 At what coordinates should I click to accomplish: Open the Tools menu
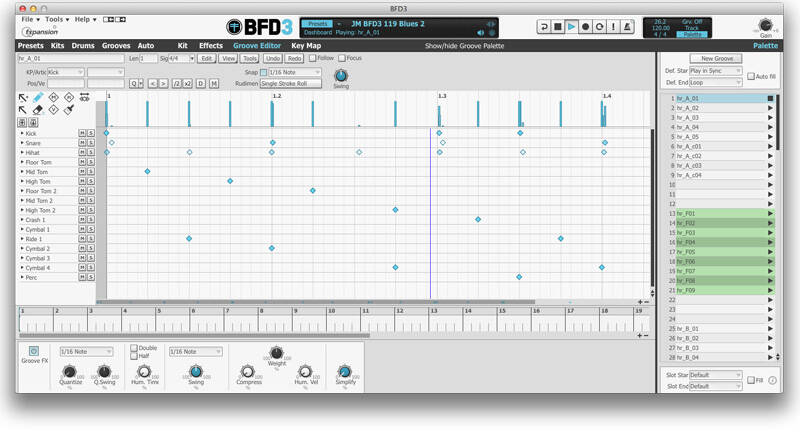(57, 19)
